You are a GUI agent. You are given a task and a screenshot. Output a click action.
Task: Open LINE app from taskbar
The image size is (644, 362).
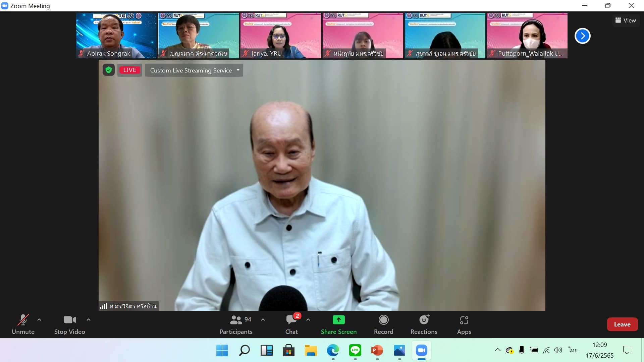pos(355,351)
